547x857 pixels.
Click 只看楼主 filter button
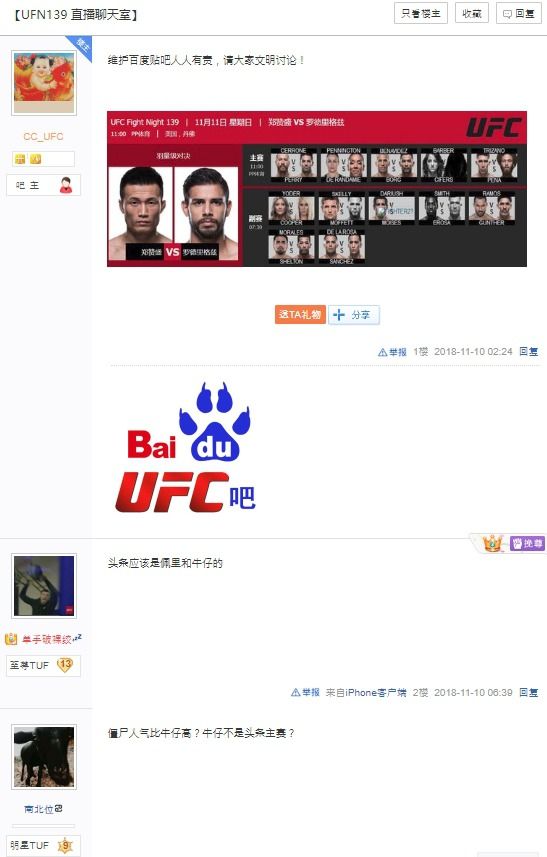pyautogui.click(x=421, y=13)
